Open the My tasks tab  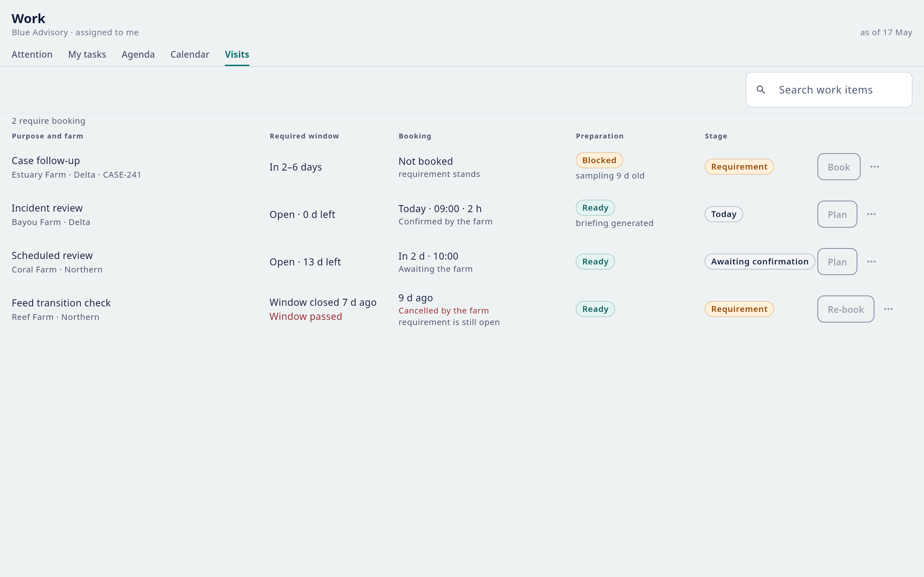(x=87, y=54)
